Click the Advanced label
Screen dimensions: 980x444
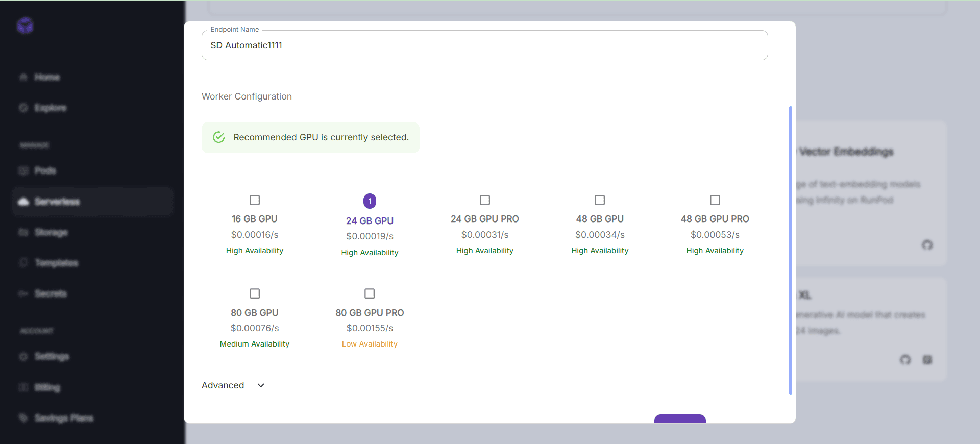(x=223, y=385)
